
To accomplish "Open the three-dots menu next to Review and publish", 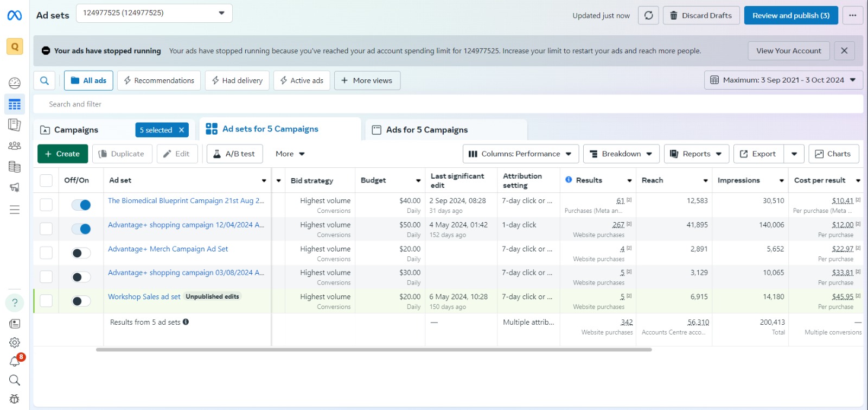I will pos(853,15).
